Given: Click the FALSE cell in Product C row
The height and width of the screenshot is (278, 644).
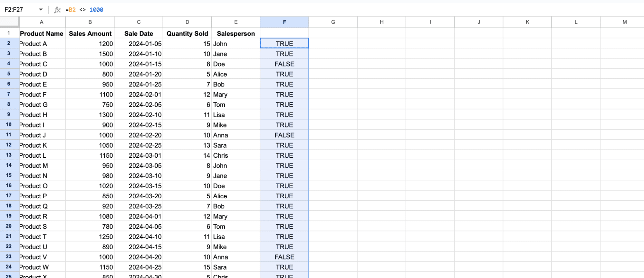Looking at the screenshot, I should pyautogui.click(x=284, y=64).
